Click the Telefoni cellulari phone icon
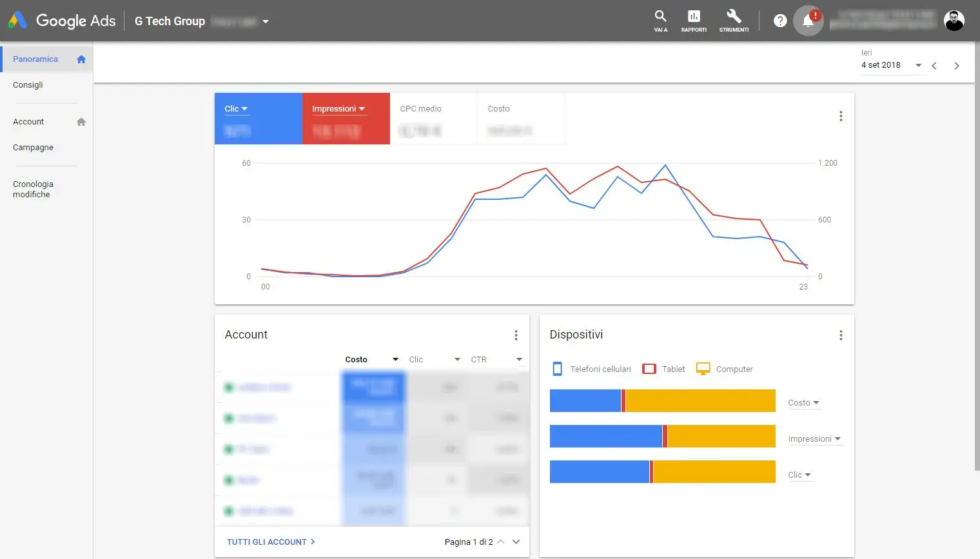The image size is (980, 559). (558, 369)
